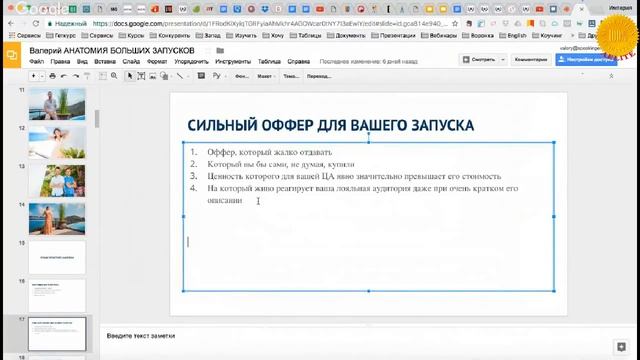
Task: Select the paint format tool
Action: click(87, 76)
